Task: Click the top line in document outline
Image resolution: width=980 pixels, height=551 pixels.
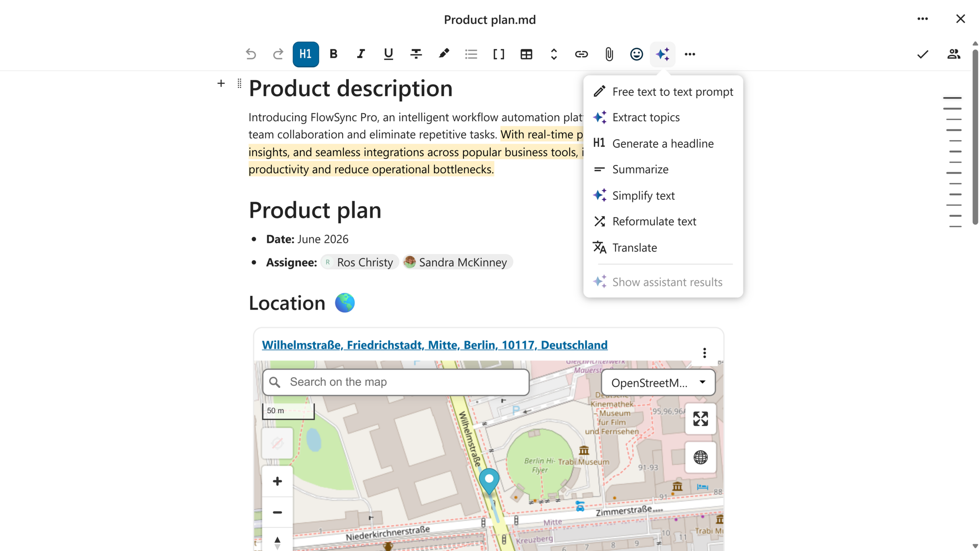Action: click(x=952, y=98)
